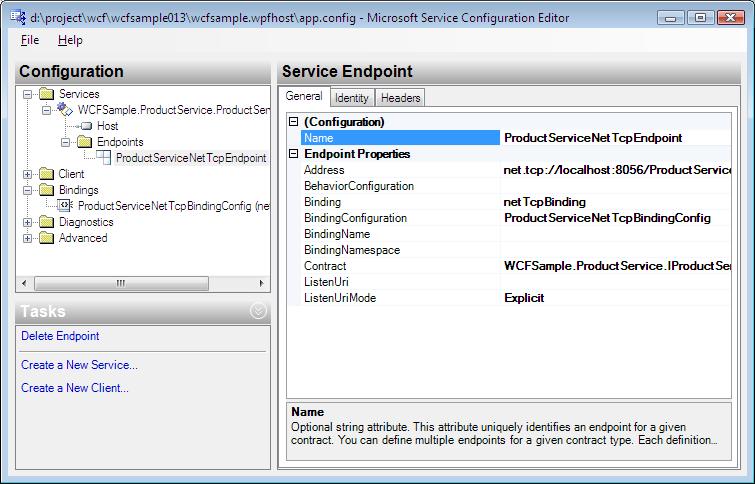Image resolution: width=755 pixels, height=484 pixels.
Task: Open the File menu
Action: 30,40
